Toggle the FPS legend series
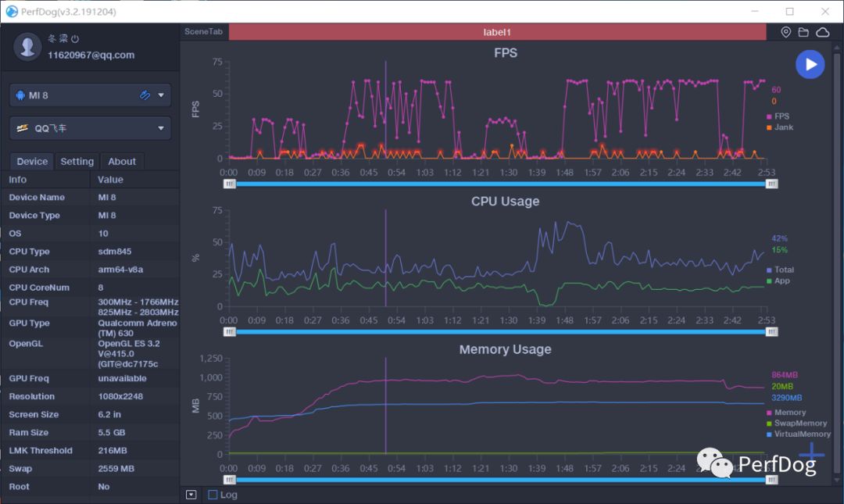Screen dimensions: 844x504 pos(778,116)
